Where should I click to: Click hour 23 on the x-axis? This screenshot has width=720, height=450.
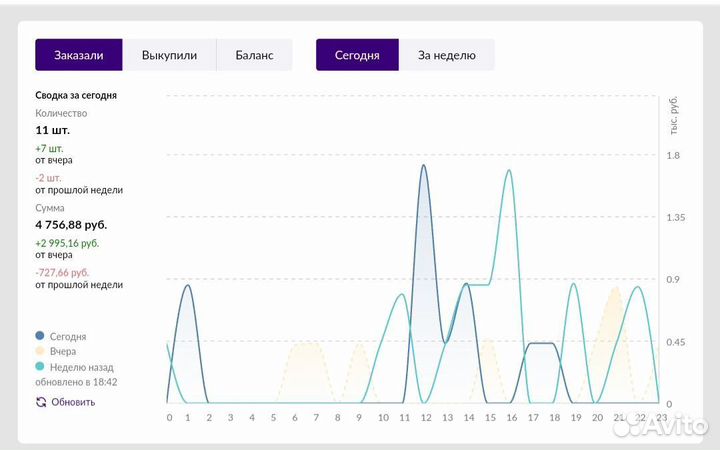(x=661, y=417)
